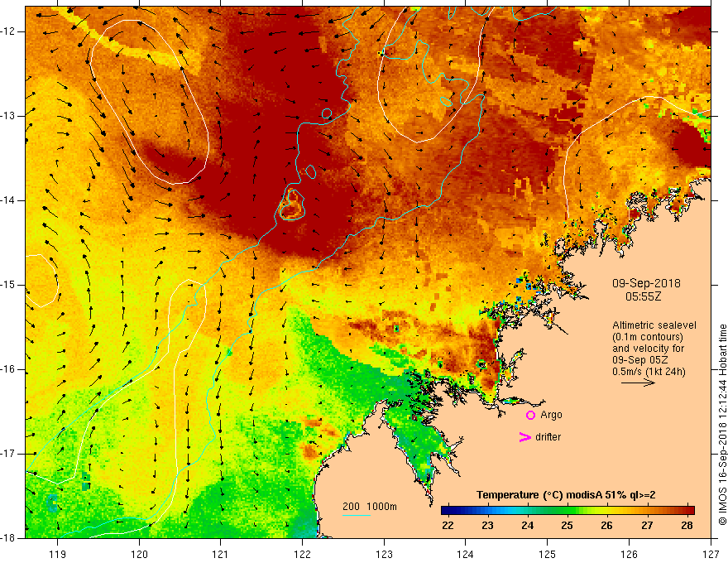Viewport: 728px width, 563px height.
Task: Click the longitude axis label 124
Action: (x=466, y=554)
